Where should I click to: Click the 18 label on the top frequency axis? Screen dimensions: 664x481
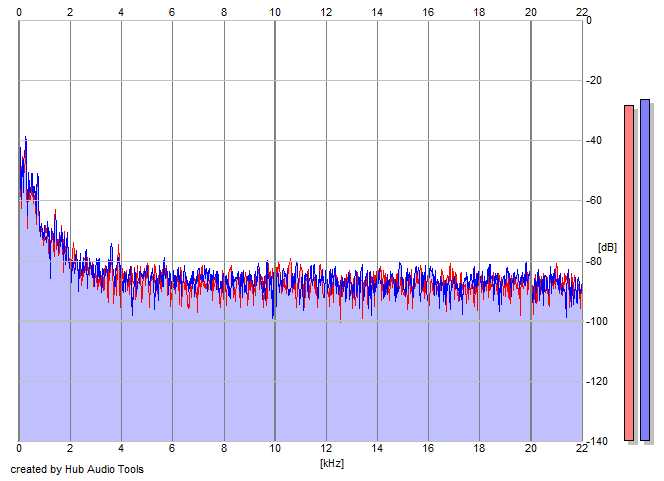coord(479,12)
